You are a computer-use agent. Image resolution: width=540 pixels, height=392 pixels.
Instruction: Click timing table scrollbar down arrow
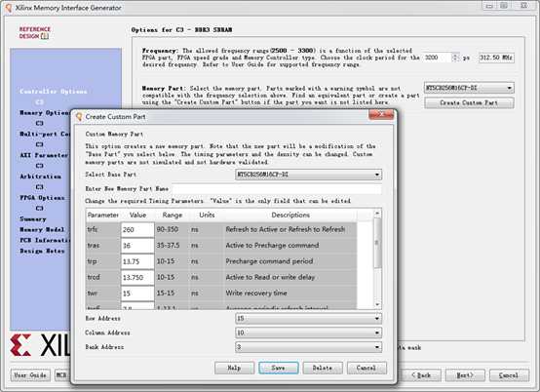377,304
